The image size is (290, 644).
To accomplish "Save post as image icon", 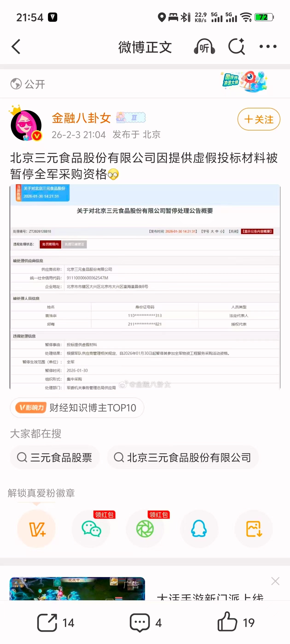I will tap(254, 529).
